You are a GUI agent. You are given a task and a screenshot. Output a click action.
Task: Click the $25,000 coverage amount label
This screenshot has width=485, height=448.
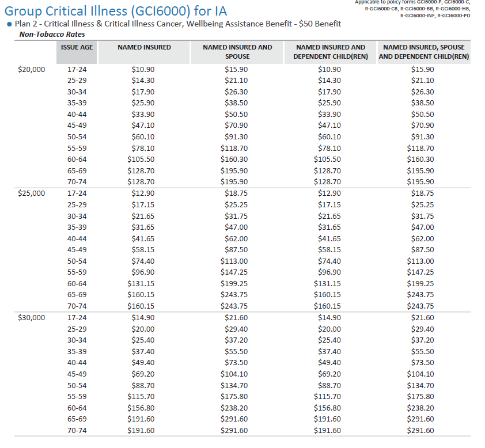pos(32,193)
